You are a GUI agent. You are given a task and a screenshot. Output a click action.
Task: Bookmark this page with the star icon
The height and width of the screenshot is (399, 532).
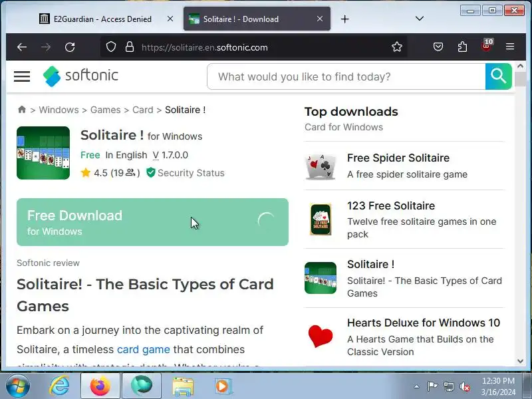pos(397,47)
